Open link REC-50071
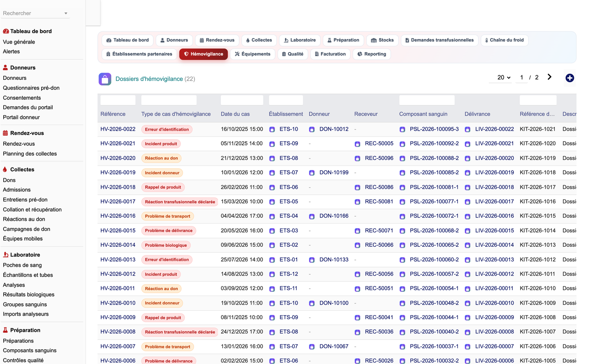 coord(379,230)
